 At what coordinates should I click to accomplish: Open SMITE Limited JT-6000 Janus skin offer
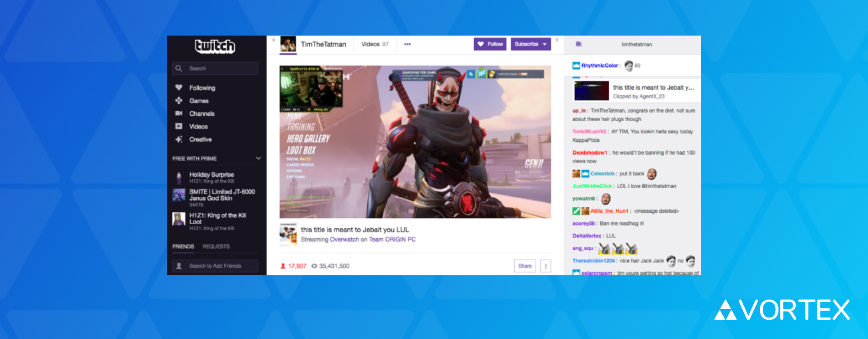[x=222, y=198]
